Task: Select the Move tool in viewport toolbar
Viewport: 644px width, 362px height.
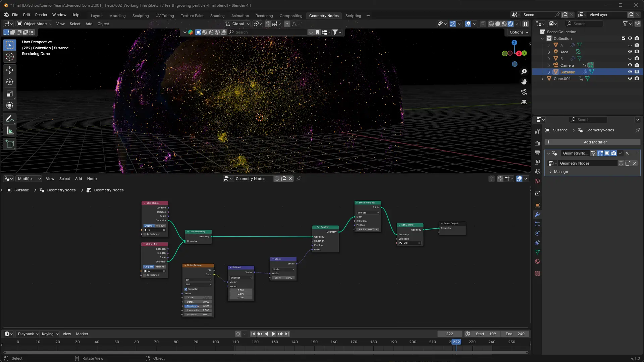Action: [x=10, y=70]
